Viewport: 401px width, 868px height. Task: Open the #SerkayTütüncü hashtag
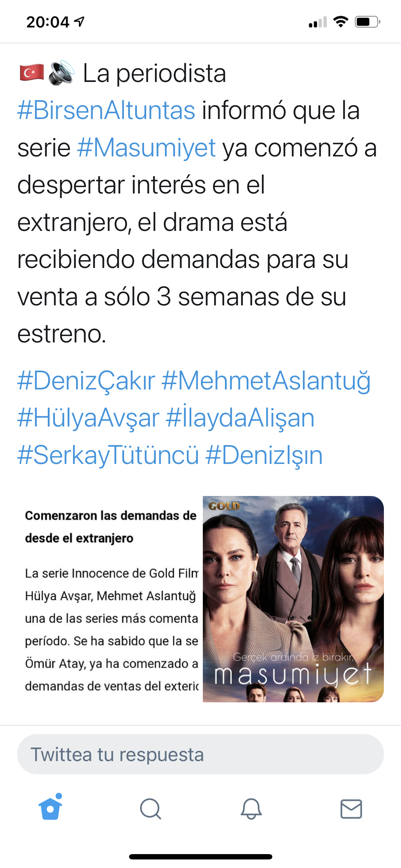(108, 455)
